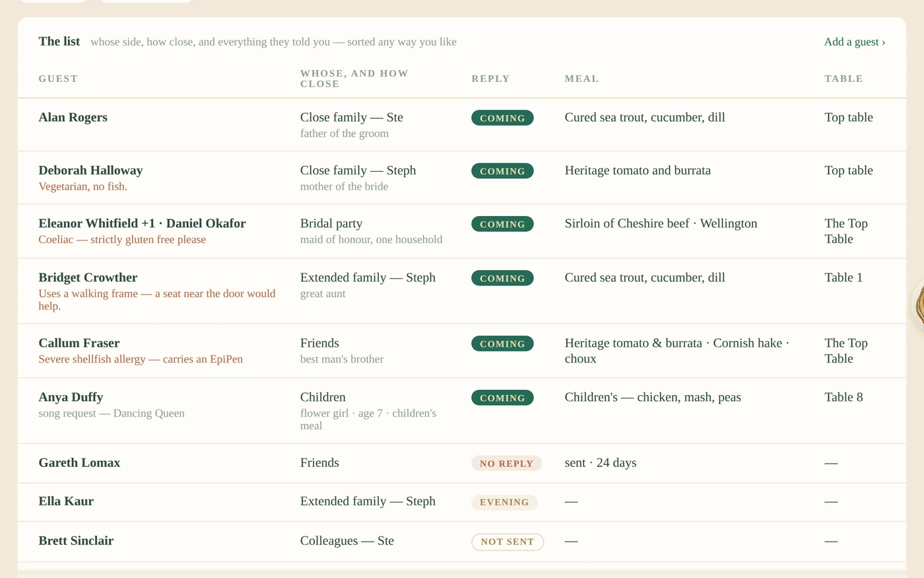The image size is (924, 578).
Task: Open guest Alan Rogers
Action: tap(73, 118)
